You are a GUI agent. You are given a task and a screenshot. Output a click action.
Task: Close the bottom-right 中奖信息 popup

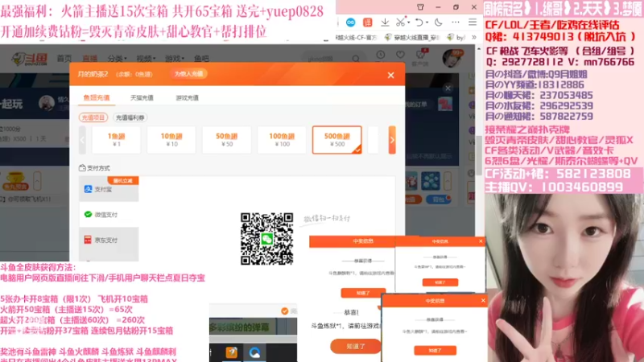(483, 300)
